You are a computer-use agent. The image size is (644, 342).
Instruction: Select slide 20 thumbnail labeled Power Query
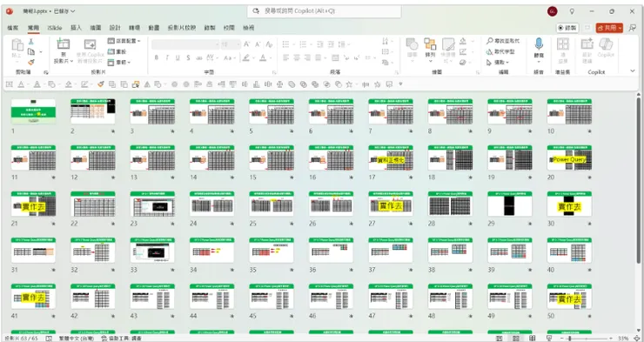(569, 158)
